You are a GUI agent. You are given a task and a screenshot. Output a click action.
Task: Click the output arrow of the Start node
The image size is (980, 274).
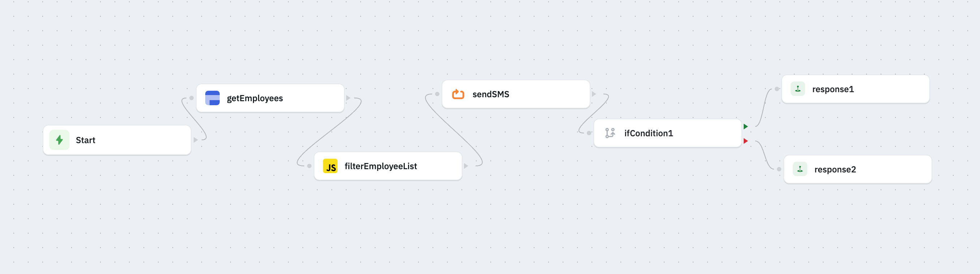coord(195,140)
